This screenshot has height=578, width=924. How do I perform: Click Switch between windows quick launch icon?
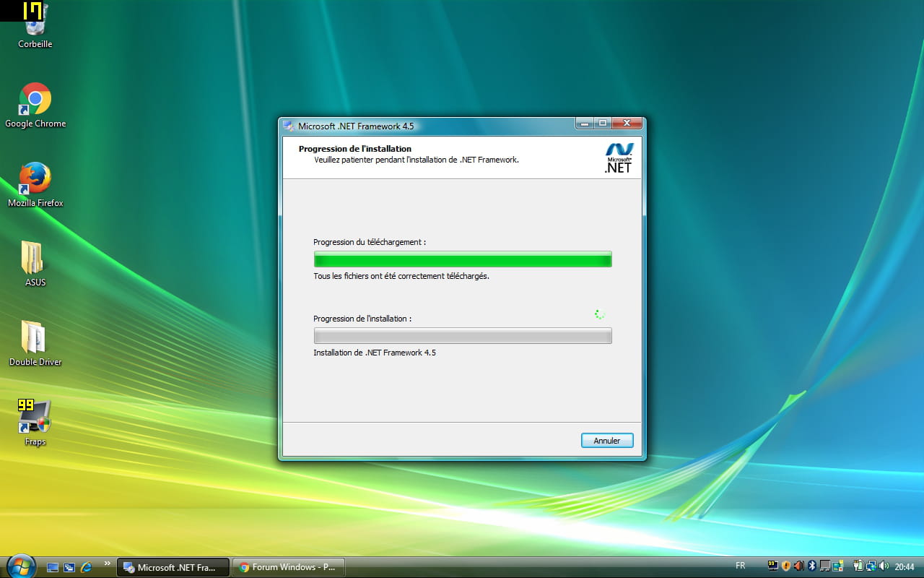[x=69, y=567]
